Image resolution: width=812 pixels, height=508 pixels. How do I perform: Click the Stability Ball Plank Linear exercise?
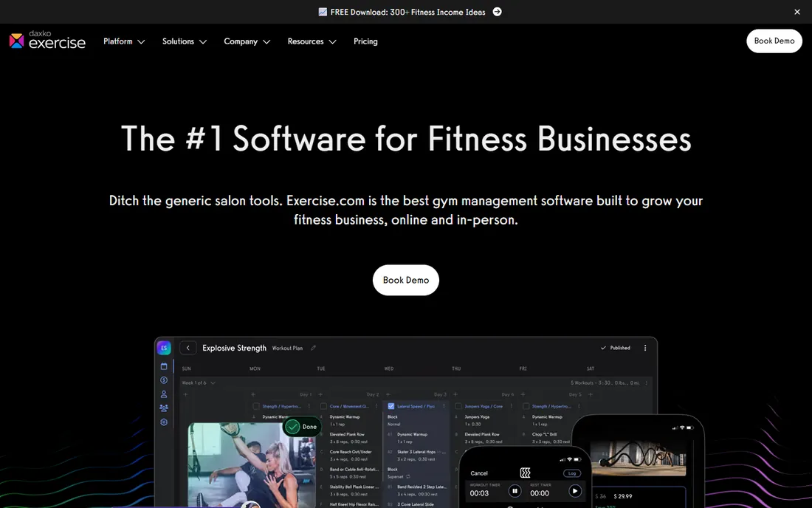click(354, 487)
